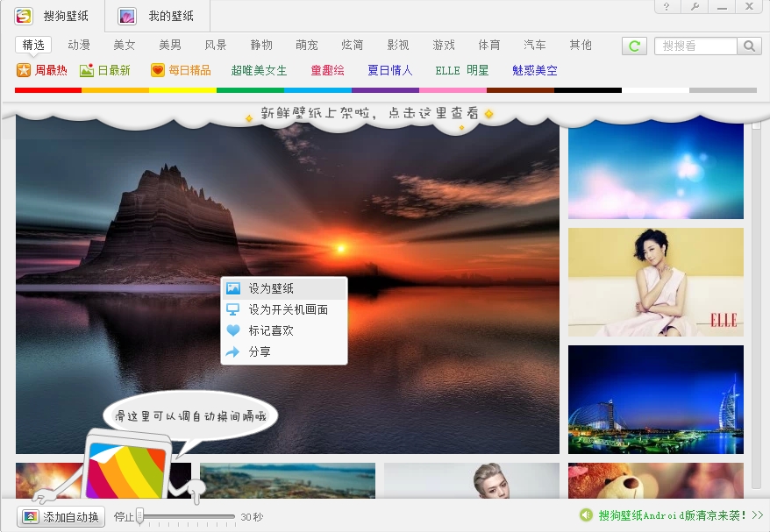Mark wallpaper as liked via 标记喜欢
Image resolution: width=770 pixels, height=532 pixels.
coord(271,330)
